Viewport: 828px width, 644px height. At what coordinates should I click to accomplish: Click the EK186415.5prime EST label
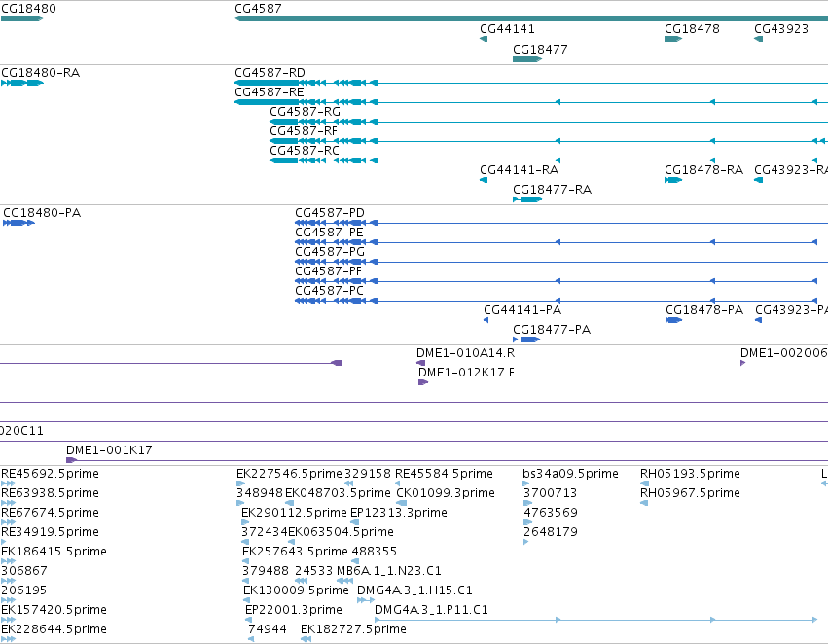coord(54,552)
